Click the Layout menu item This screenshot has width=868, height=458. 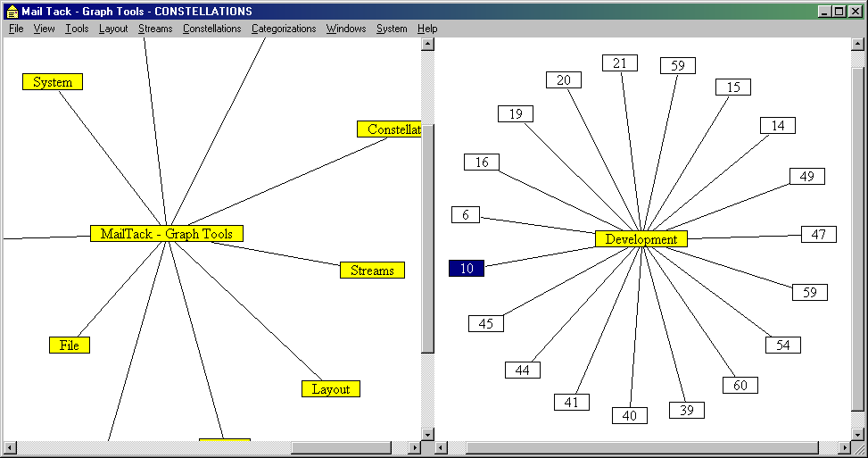tap(113, 29)
